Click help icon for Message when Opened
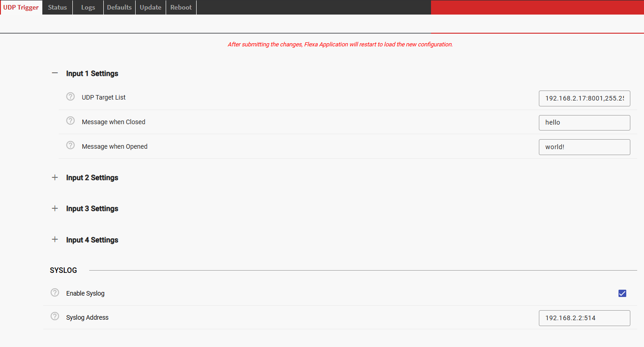This screenshot has height=347, width=644. [x=71, y=146]
